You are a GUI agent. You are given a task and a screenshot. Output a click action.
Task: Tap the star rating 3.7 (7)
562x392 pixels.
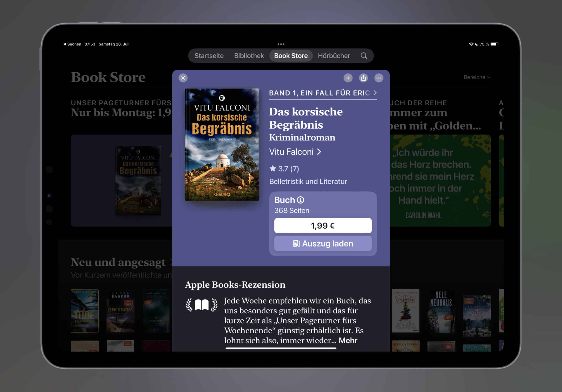[x=284, y=169]
